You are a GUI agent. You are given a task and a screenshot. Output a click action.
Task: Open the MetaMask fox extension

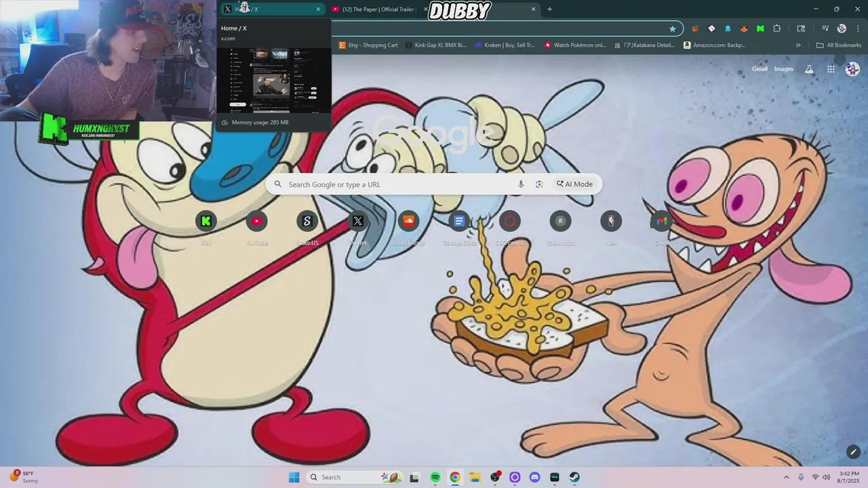(x=744, y=28)
